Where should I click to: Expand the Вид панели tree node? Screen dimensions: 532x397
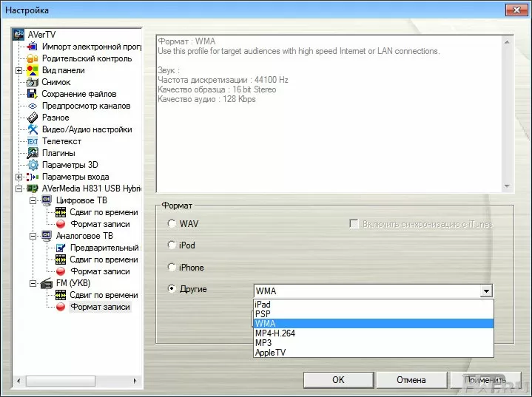pyautogui.click(x=18, y=70)
